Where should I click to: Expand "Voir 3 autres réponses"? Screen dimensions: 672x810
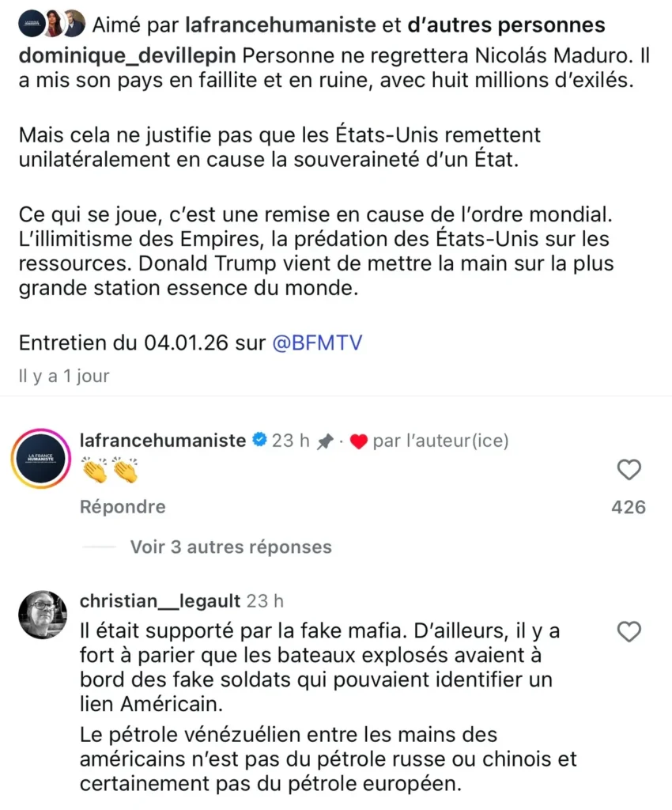231,547
